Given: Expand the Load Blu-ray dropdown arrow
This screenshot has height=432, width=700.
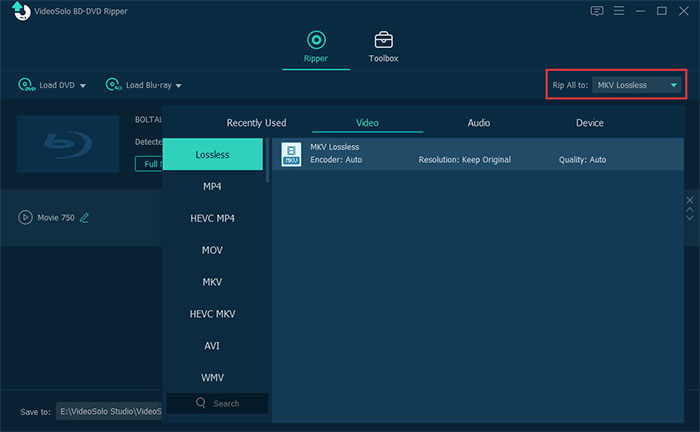Looking at the screenshot, I should click(179, 86).
